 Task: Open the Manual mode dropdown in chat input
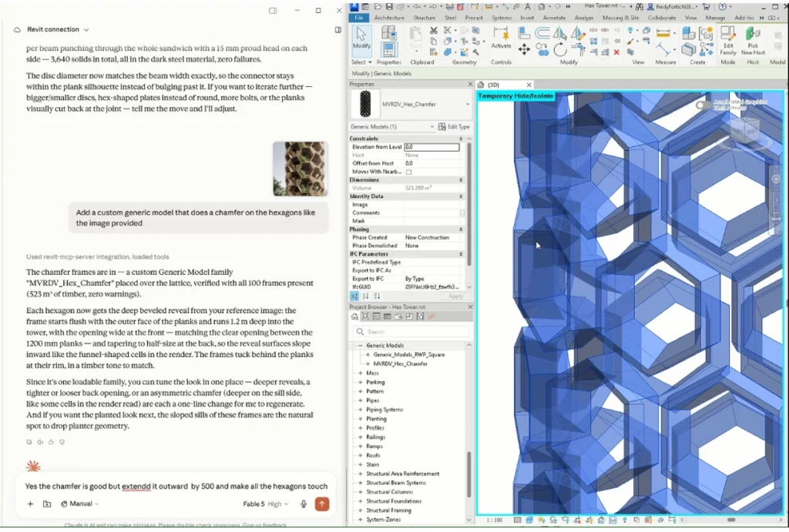point(79,504)
